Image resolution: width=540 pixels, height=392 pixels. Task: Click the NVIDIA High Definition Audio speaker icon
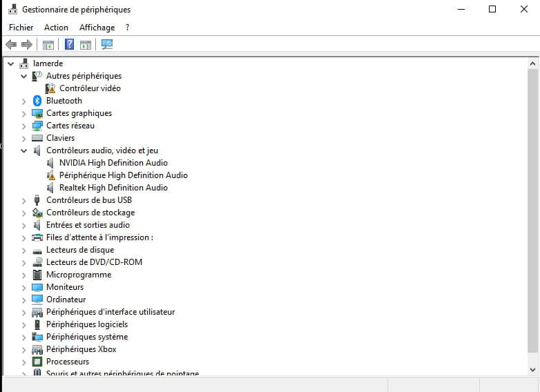tap(50, 163)
